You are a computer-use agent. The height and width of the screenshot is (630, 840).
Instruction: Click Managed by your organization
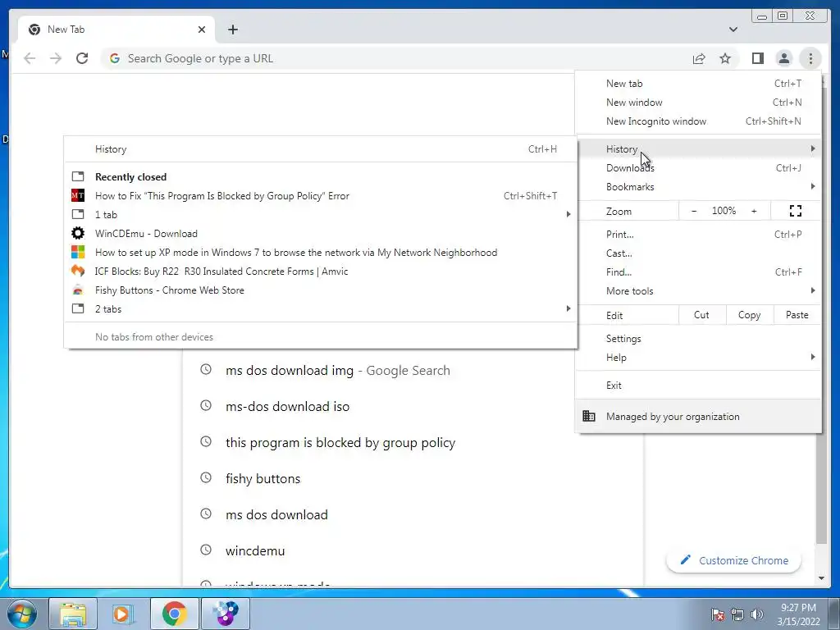[x=698, y=416]
